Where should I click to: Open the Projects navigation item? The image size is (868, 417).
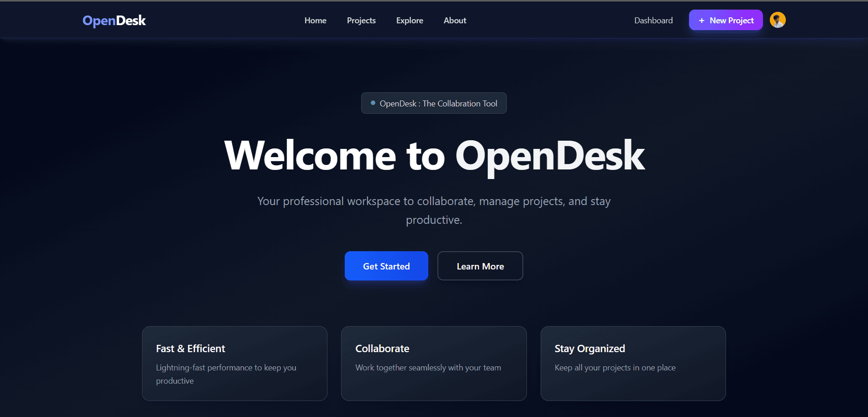(361, 20)
